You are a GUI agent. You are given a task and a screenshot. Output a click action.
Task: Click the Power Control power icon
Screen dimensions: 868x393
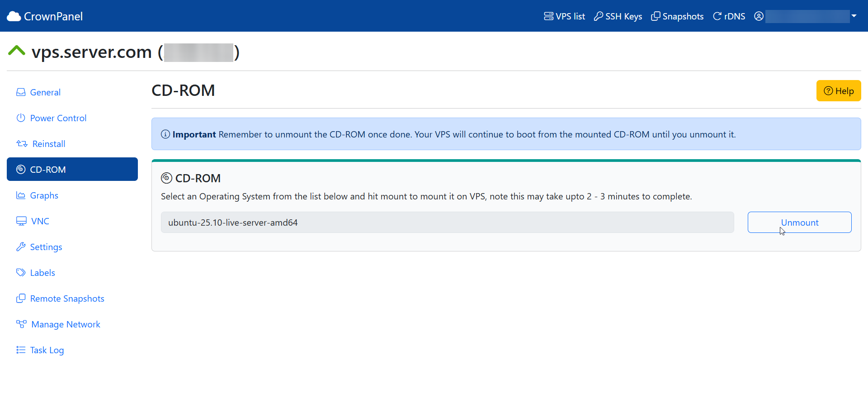[21, 118]
